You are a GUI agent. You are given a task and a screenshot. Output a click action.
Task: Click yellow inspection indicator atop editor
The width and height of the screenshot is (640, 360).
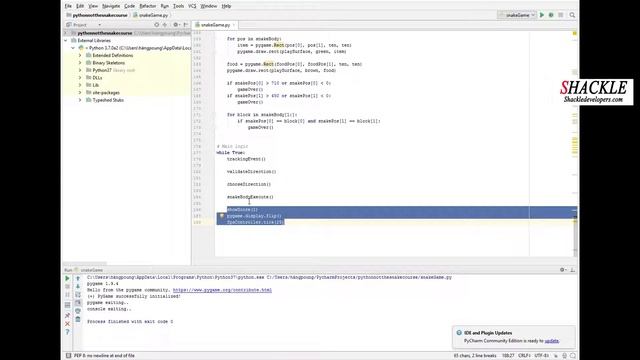point(575,33)
